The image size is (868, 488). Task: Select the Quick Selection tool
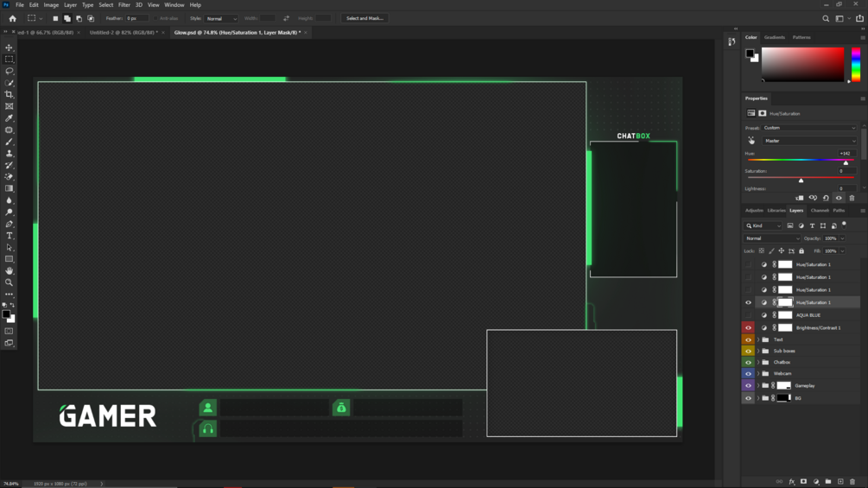pyautogui.click(x=9, y=83)
